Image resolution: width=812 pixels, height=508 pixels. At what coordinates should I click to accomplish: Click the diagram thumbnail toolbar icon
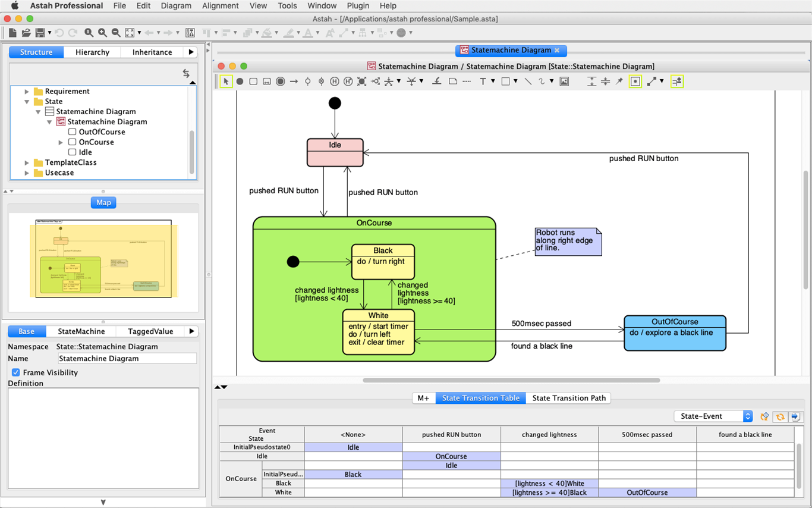(x=190, y=33)
